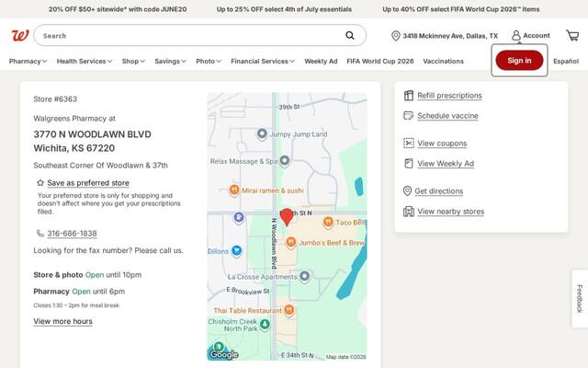Click the 20% OFF JUNE20 promo banner
Viewport: 588px width, 368px height.
tap(118, 9)
